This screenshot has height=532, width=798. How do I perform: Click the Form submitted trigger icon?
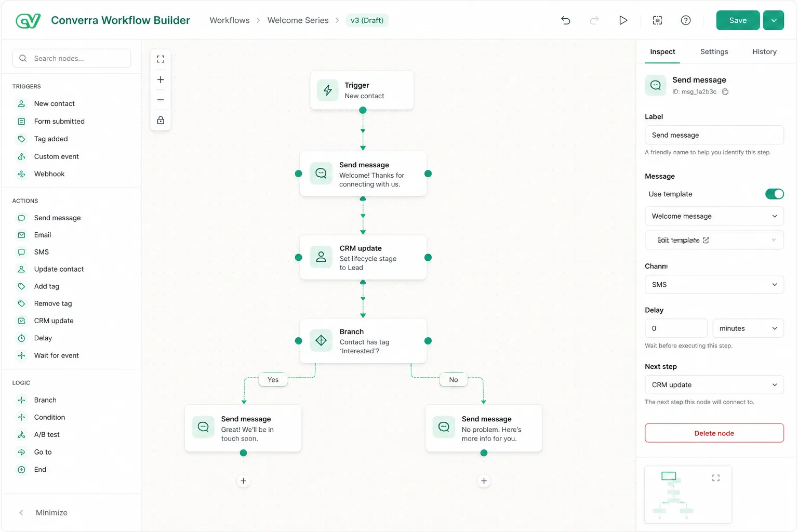(x=21, y=122)
